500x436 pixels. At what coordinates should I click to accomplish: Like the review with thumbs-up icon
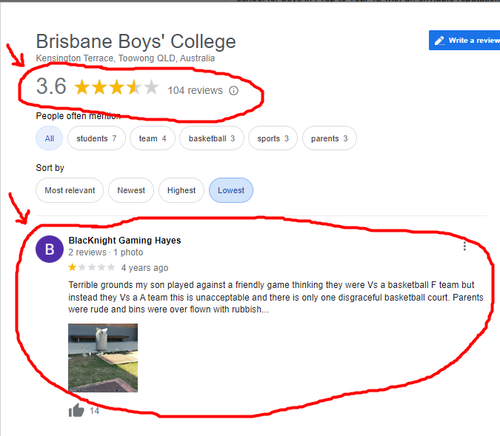76,410
